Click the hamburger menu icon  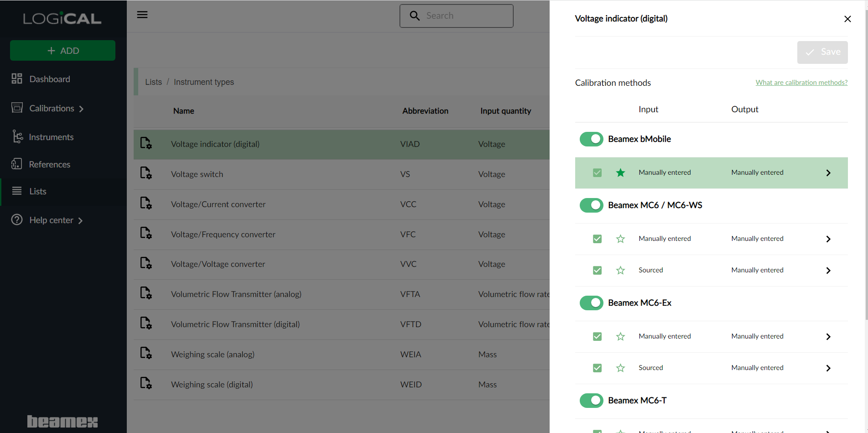tap(142, 15)
